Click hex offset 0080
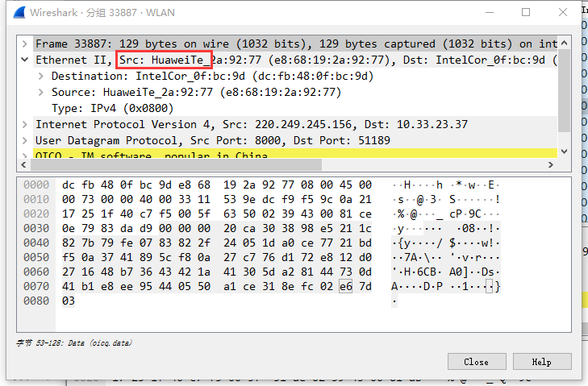Screen dimensions: 588x386 tap(36, 301)
